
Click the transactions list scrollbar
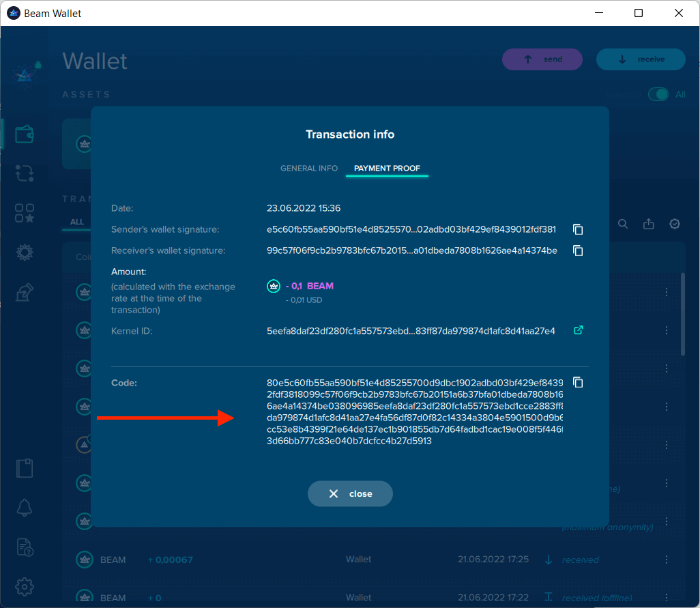coord(683,314)
